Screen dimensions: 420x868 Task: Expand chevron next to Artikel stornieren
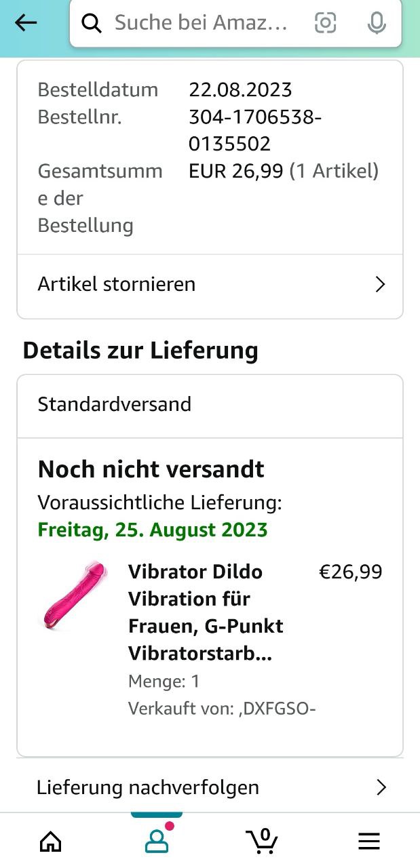[380, 284]
